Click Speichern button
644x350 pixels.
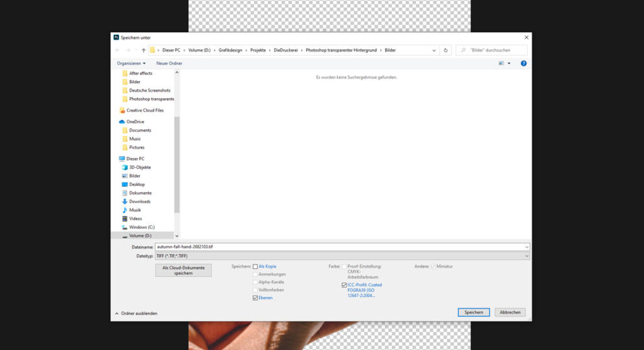[474, 312]
